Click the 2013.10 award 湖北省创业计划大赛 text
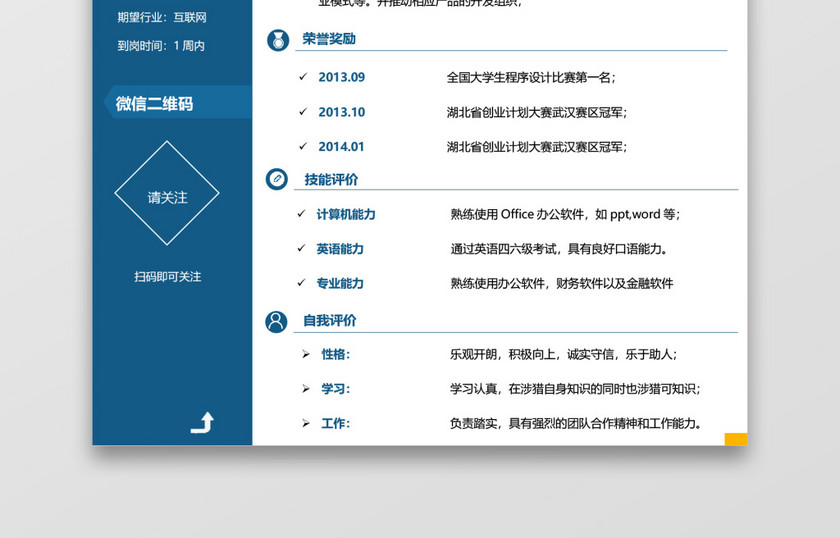840x538 pixels. [x=537, y=113]
